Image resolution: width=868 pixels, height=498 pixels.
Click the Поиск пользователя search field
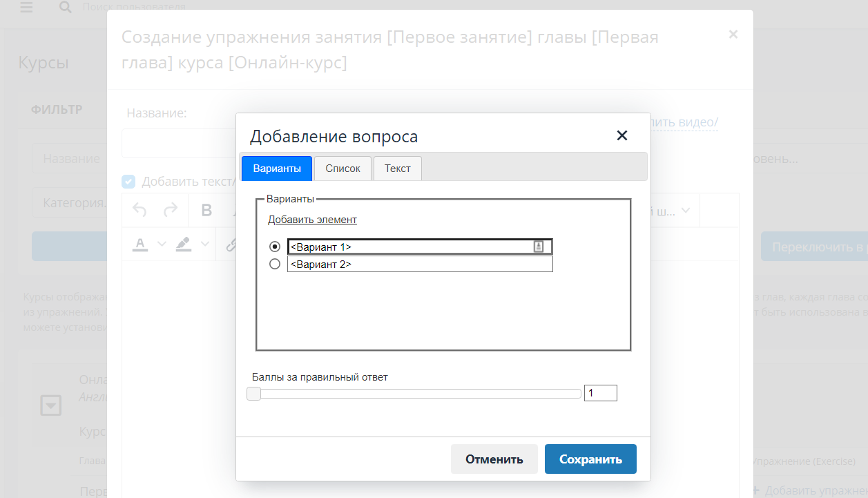[134, 7]
